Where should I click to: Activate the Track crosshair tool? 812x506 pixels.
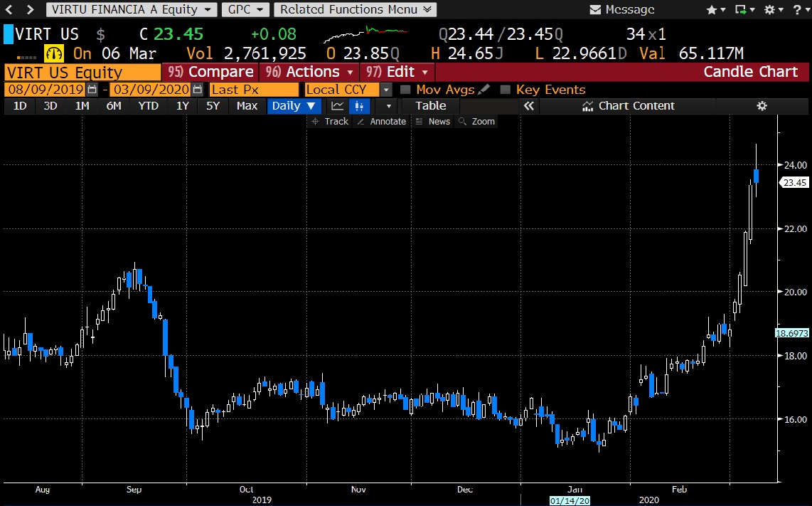[x=330, y=121]
